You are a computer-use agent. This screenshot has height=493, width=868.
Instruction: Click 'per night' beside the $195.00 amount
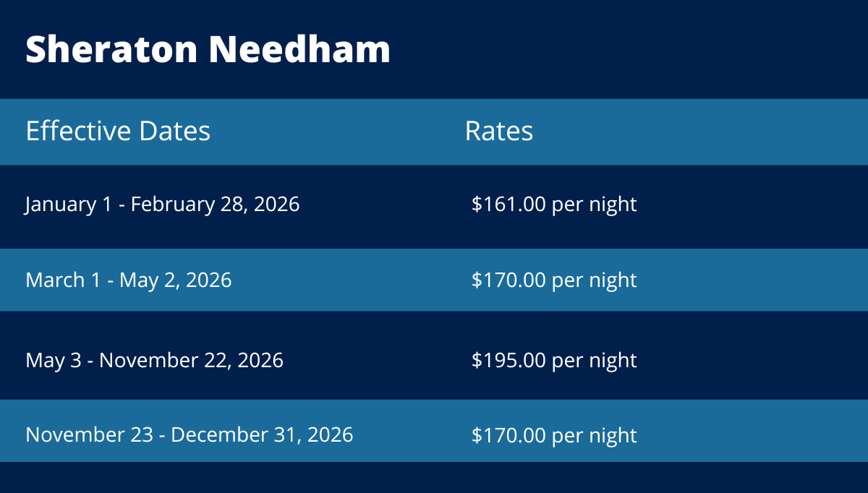click(x=595, y=361)
